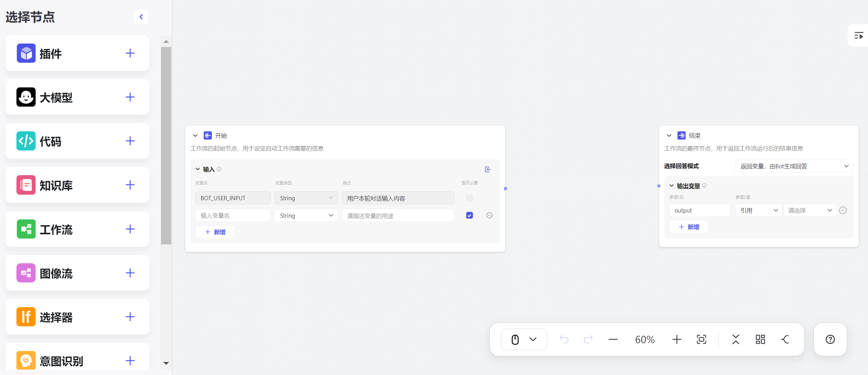Viewport: 868px width, 375px height.
Task: Remove the output variable with minus icon
Action: [843, 210]
